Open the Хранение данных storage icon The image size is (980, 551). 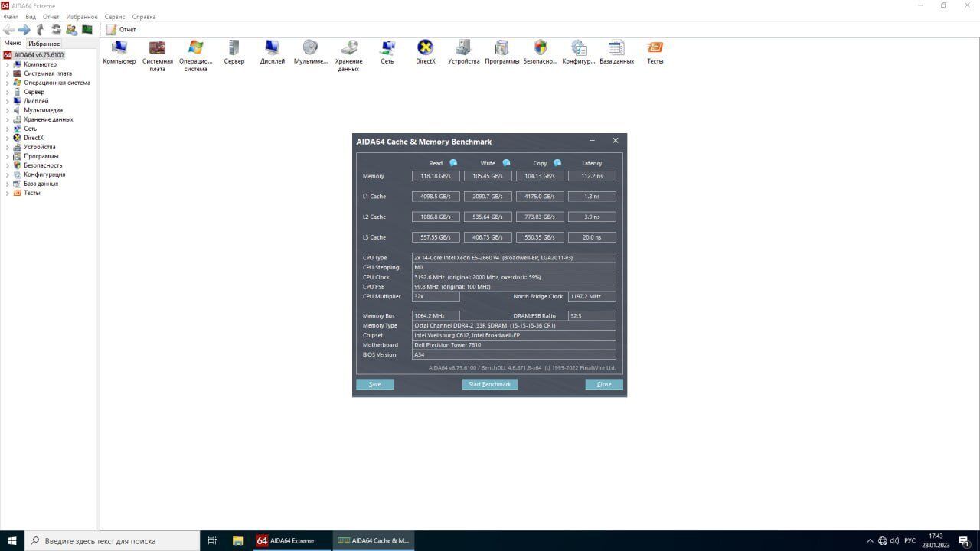click(x=348, y=49)
